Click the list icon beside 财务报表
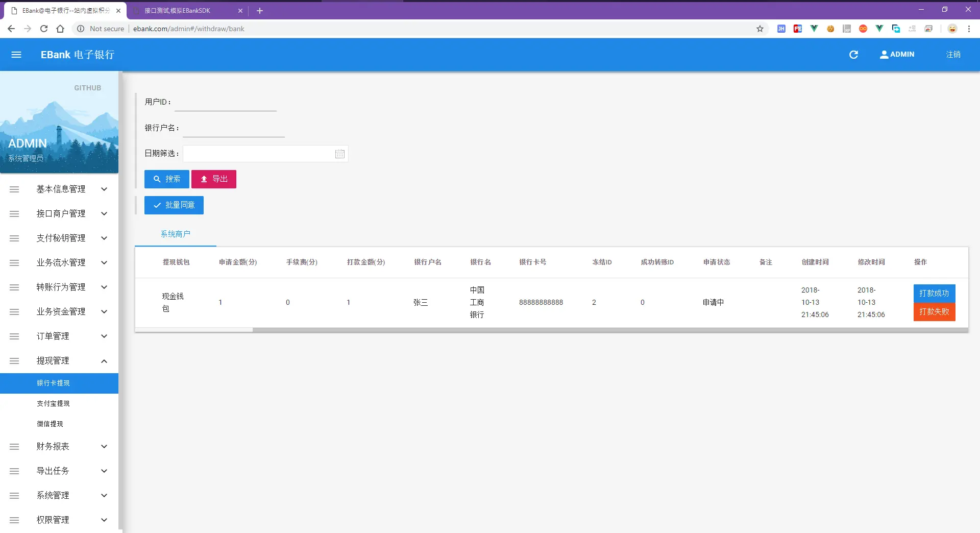The image size is (980, 533). [x=14, y=447]
